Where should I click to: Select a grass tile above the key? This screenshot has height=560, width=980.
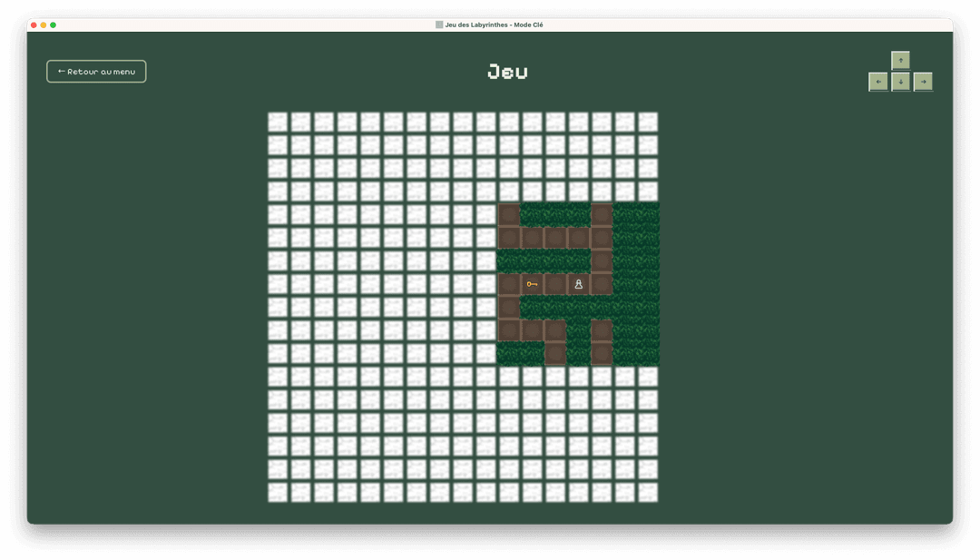[532, 263]
